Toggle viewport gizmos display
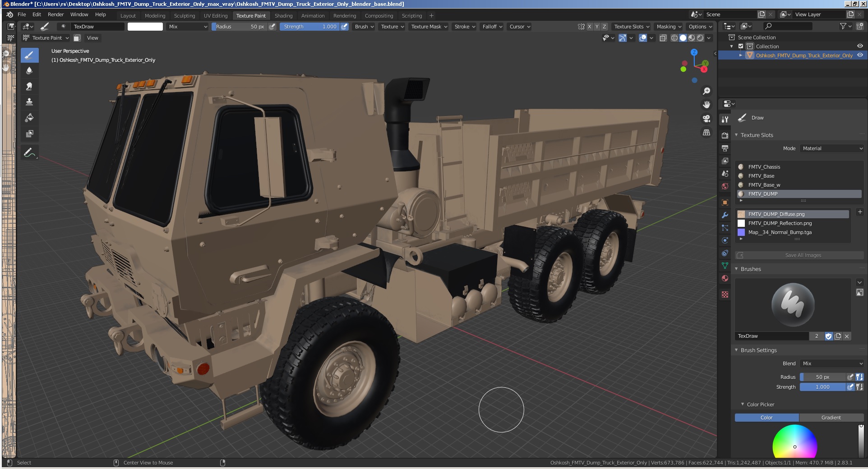The width and height of the screenshot is (868, 469). [x=623, y=38]
